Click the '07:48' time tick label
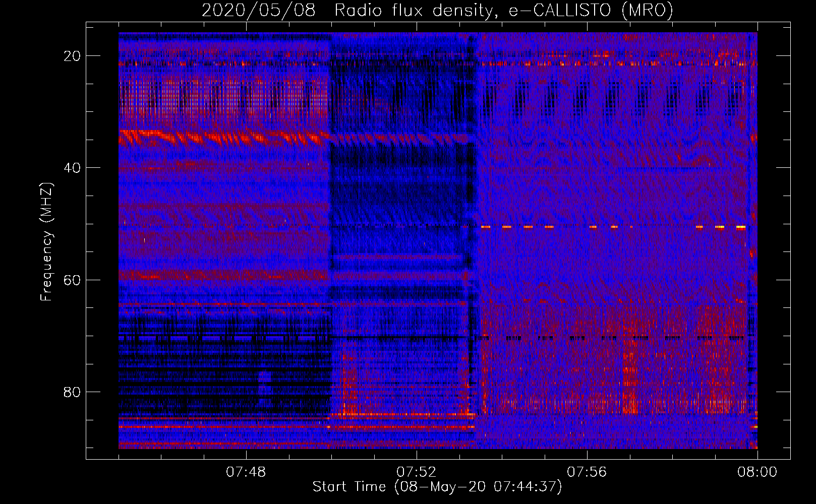816x504 pixels. click(246, 472)
